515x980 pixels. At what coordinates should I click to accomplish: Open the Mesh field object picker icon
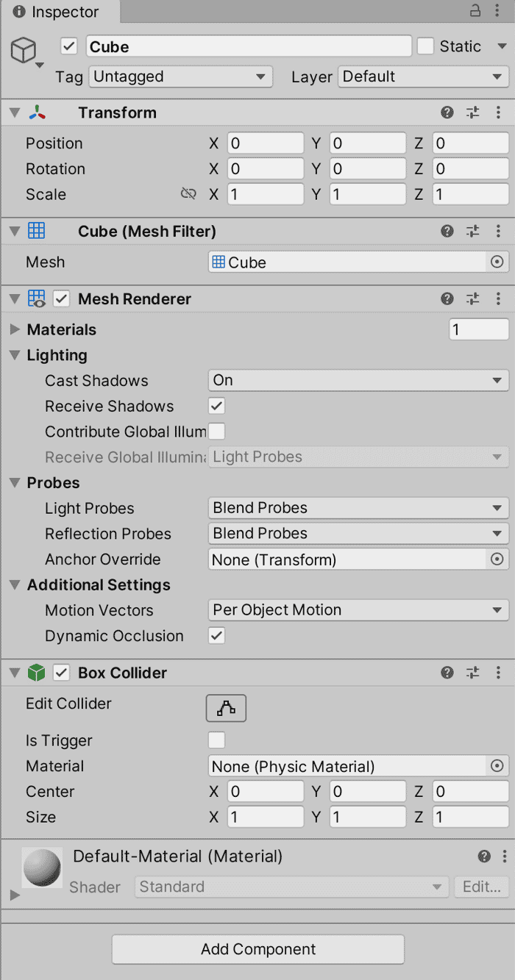497,262
